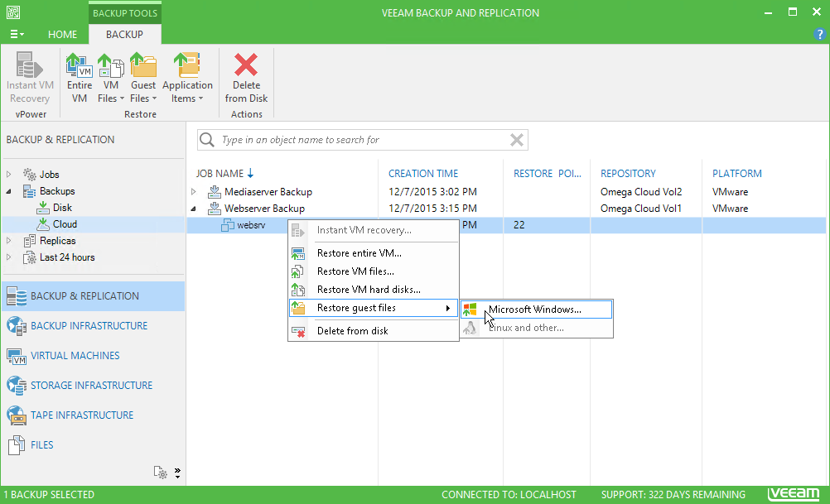Click the Backups node icon
Image resolution: width=830 pixels, height=504 pixels.
pyautogui.click(x=30, y=191)
